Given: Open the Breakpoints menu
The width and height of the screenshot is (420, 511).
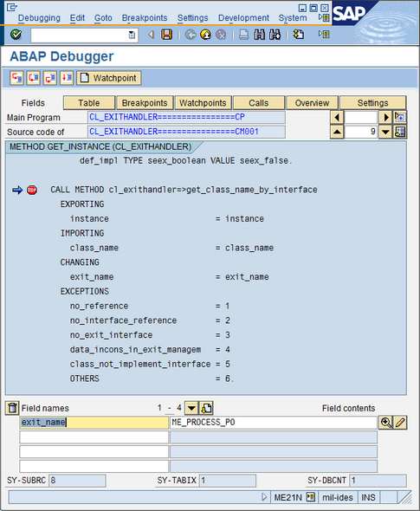Looking at the screenshot, I should 145,18.
